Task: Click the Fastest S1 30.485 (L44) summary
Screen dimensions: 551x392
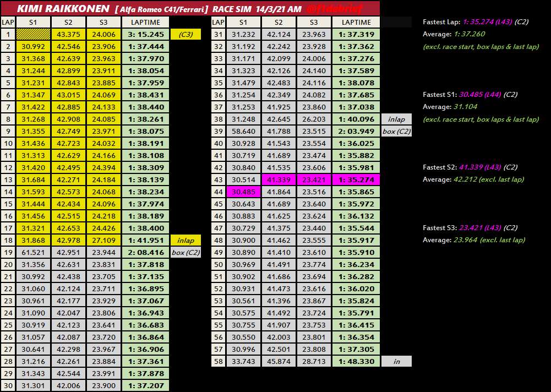Action: [x=470, y=95]
